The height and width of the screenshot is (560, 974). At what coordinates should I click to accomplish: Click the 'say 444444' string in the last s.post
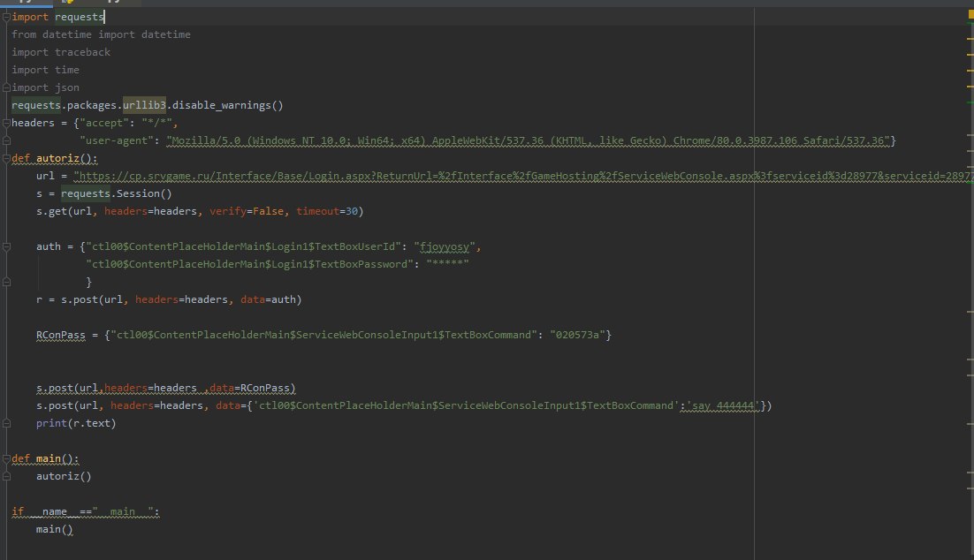coord(722,406)
